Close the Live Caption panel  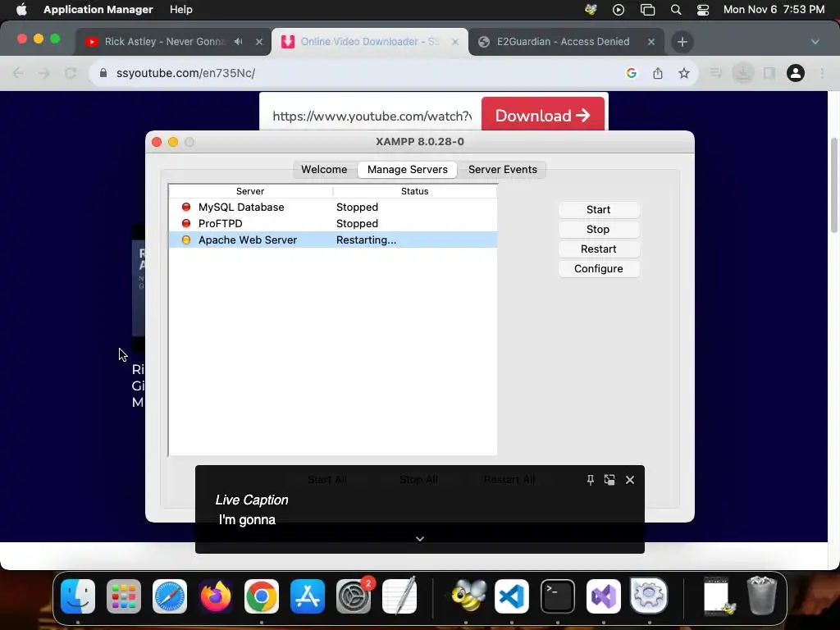pos(630,480)
